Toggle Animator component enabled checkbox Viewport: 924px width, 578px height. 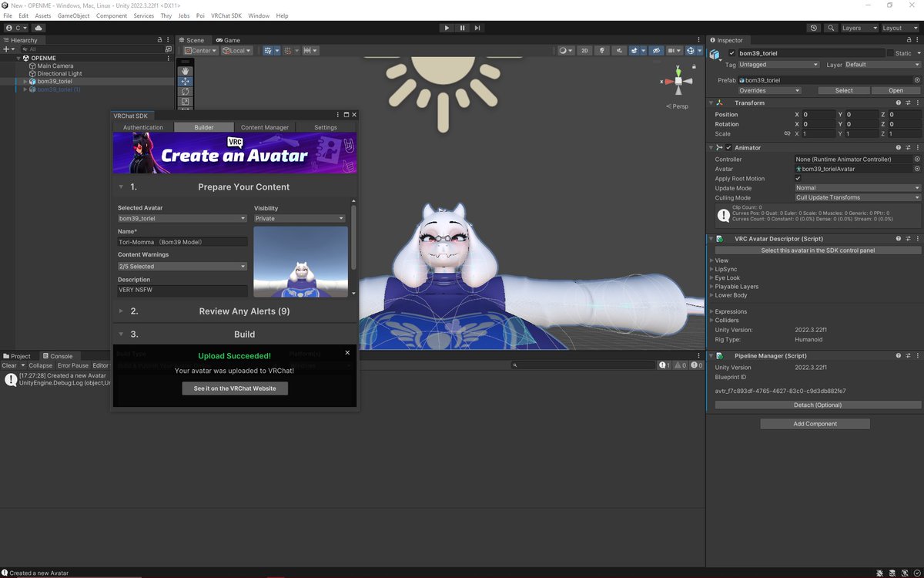click(x=728, y=147)
